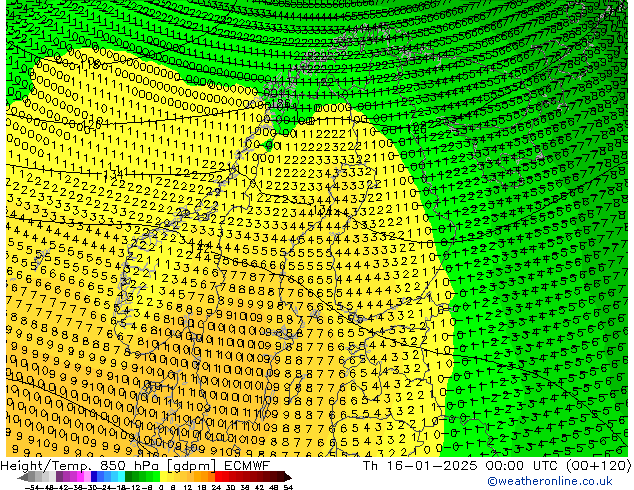Click the yellow 0 swatch in the temperature legend

(x=163, y=477)
